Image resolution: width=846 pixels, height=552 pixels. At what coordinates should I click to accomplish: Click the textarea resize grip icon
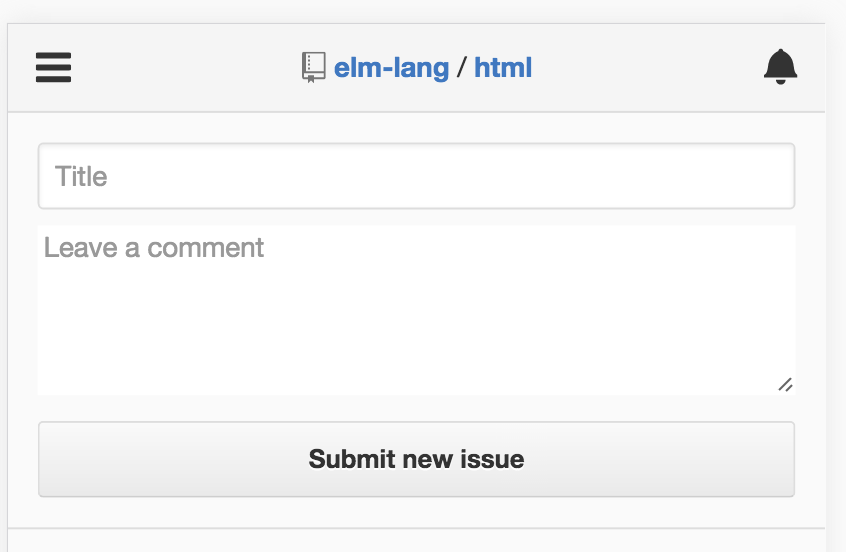point(785,384)
